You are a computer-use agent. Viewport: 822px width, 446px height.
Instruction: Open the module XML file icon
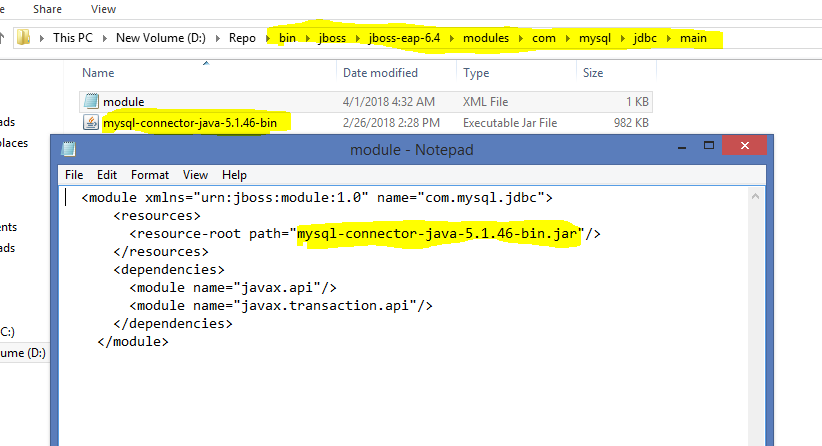pyautogui.click(x=91, y=101)
